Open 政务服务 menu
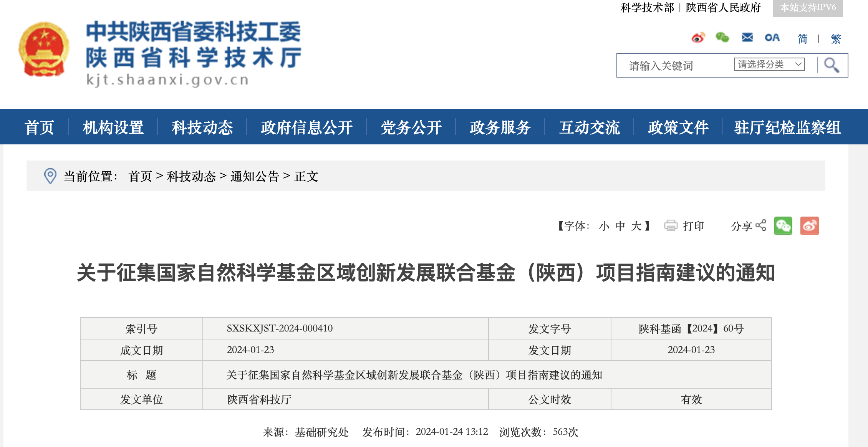The width and height of the screenshot is (868, 447). coord(500,127)
